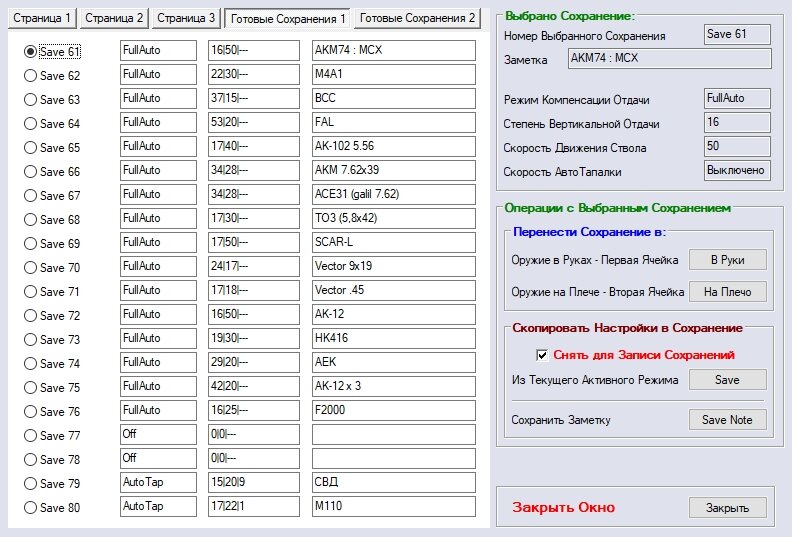
Task: Click the BCC note field
Action: pos(394,99)
